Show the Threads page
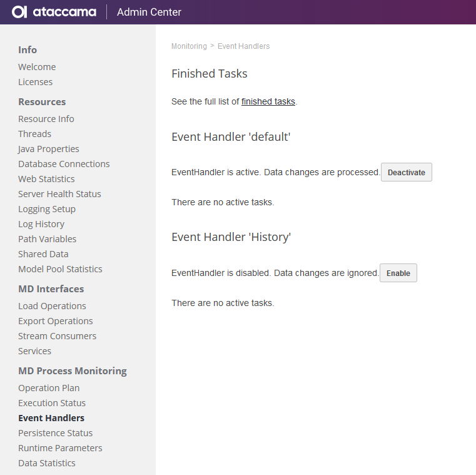Viewport: 476px width, 475px height. [x=34, y=134]
